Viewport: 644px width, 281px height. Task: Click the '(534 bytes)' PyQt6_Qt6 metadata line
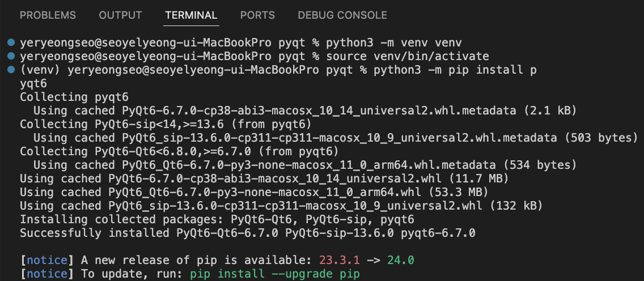305,165
